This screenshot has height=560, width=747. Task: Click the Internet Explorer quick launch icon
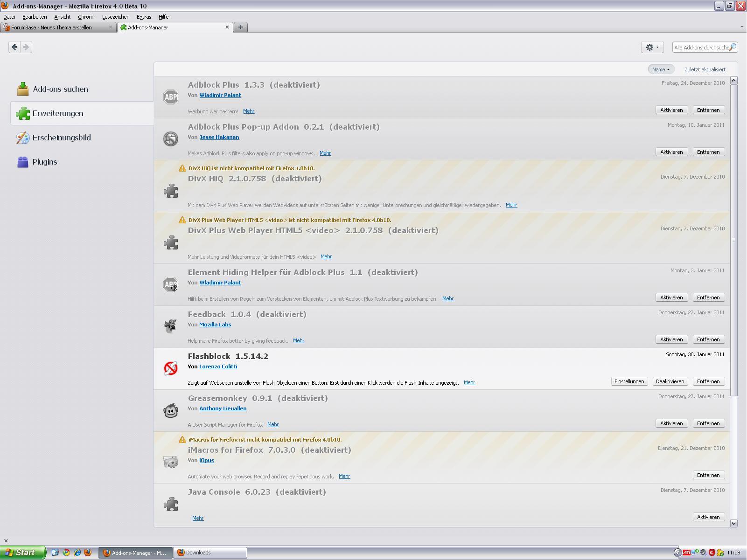pos(77,553)
